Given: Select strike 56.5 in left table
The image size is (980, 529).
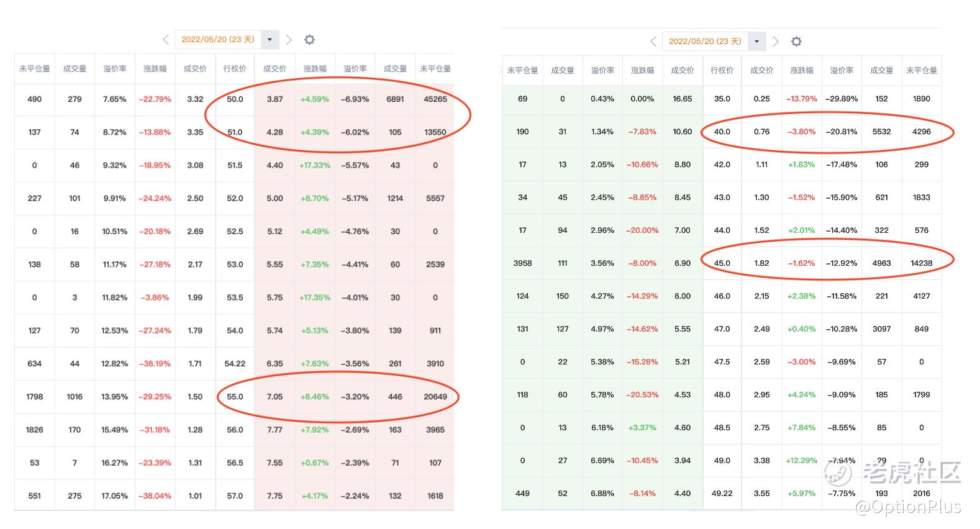Looking at the screenshot, I should (x=235, y=463).
